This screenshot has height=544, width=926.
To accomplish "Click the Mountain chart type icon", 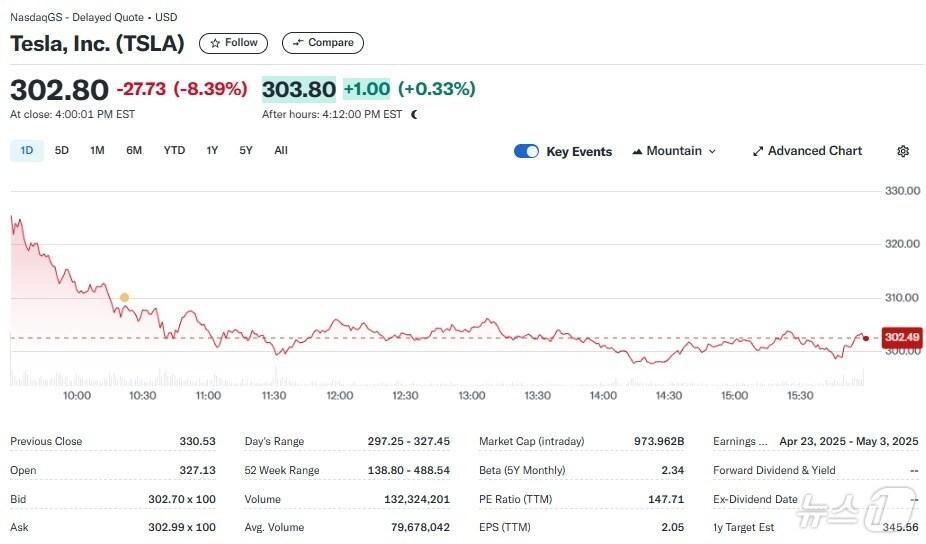I will pos(636,152).
